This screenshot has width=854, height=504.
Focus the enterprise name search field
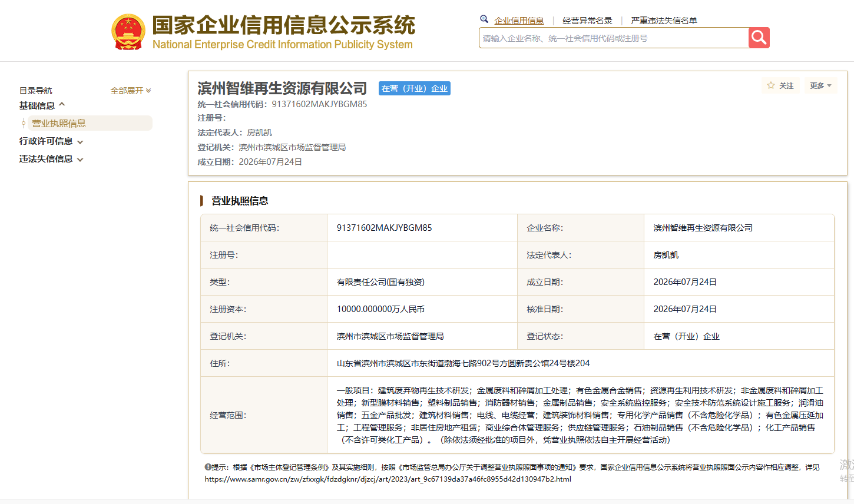pos(614,38)
